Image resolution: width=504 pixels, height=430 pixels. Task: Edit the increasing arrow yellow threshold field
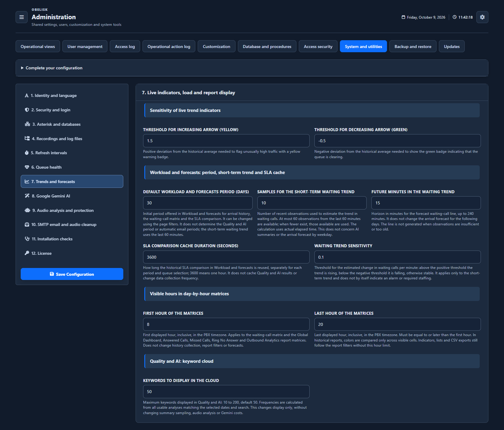tap(226, 141)
